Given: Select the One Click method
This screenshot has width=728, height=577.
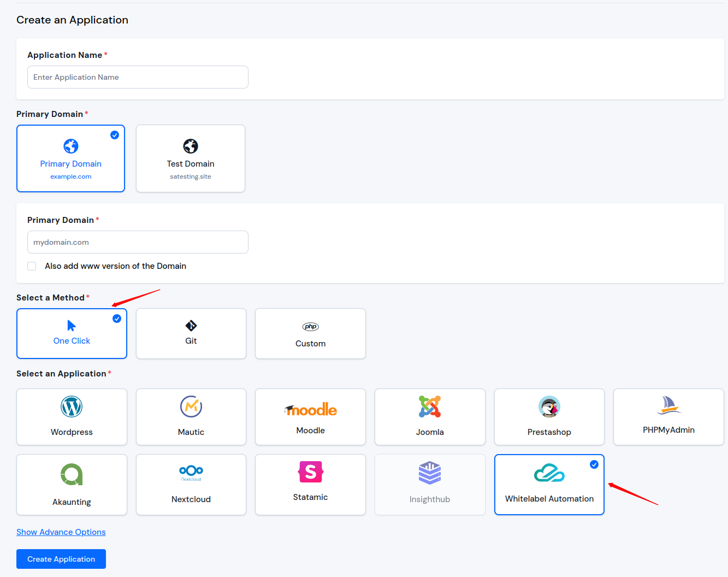Looking at the screenshot, I should tap(72, 333).
